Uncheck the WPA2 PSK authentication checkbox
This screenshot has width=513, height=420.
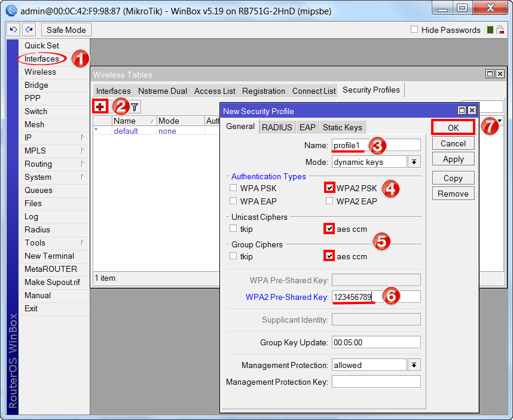329,188
